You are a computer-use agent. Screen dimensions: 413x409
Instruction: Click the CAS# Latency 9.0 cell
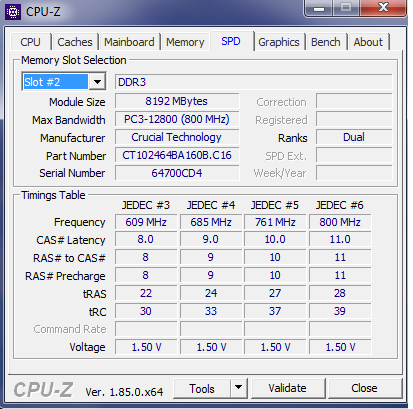(211, 239)
